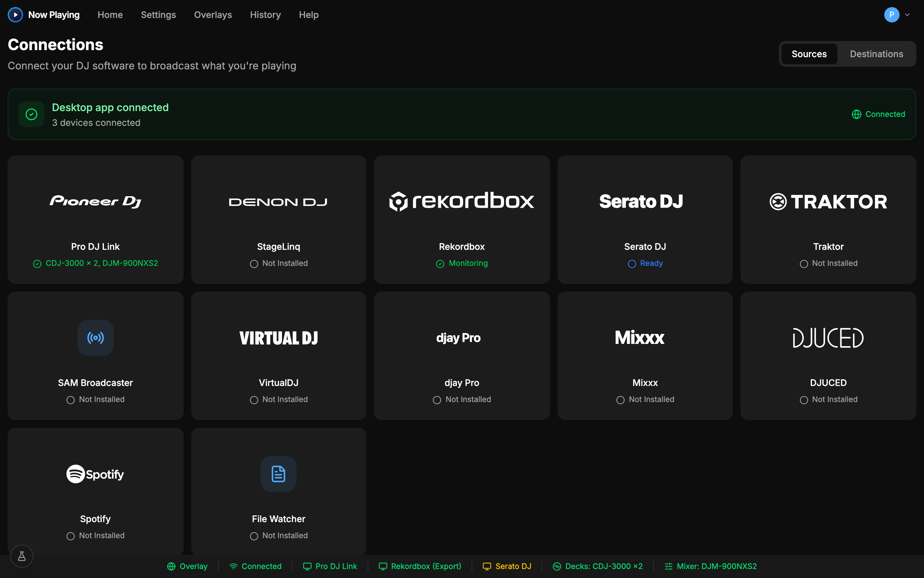Click the Desktop app connected heading

[x=110, y=108]
